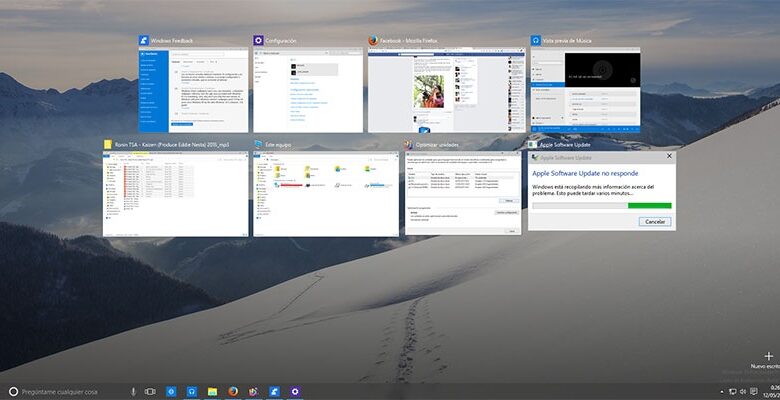Add a new desktop with the plus button
Viewport: 780px width, 400px height.
click(x=769, y=356)
